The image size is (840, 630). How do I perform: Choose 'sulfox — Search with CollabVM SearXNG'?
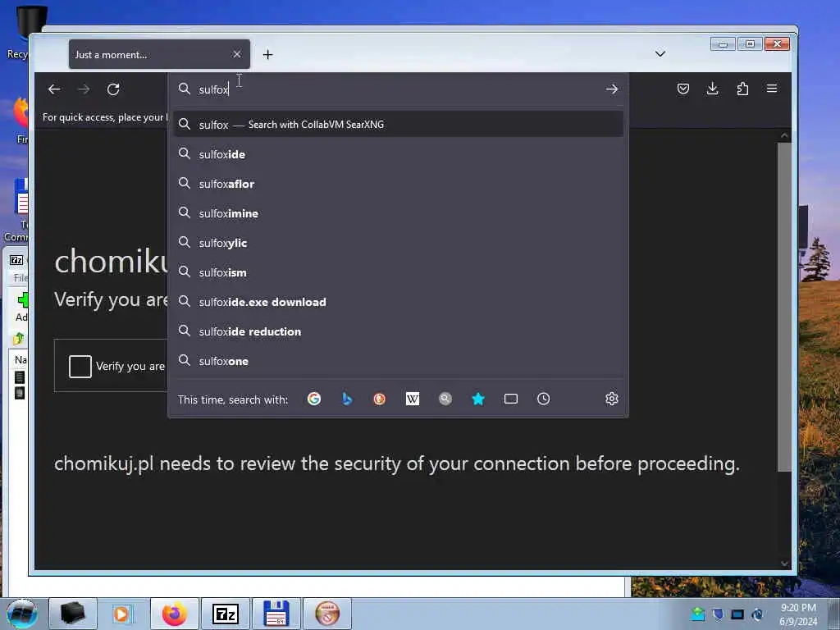point(398,125)
